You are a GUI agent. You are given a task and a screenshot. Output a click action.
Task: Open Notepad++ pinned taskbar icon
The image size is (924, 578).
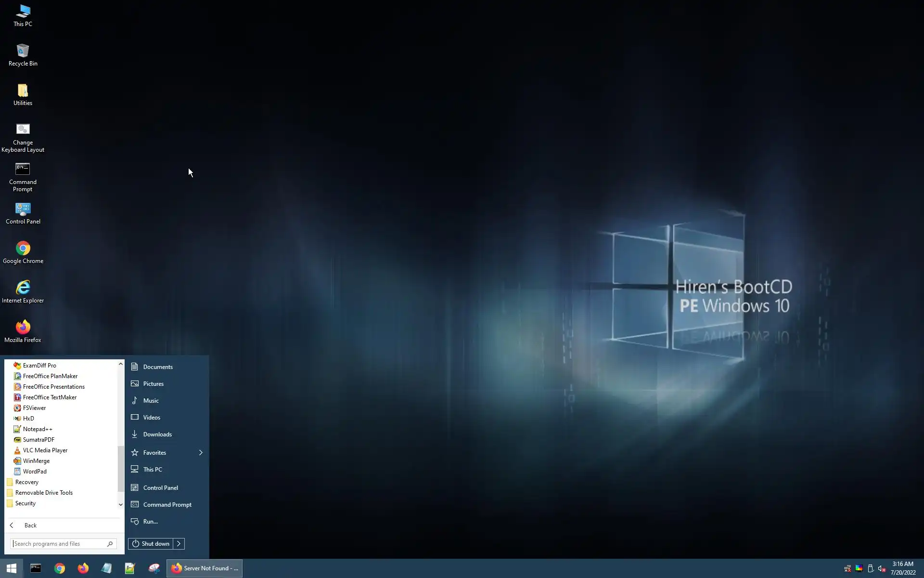point(130,568)
